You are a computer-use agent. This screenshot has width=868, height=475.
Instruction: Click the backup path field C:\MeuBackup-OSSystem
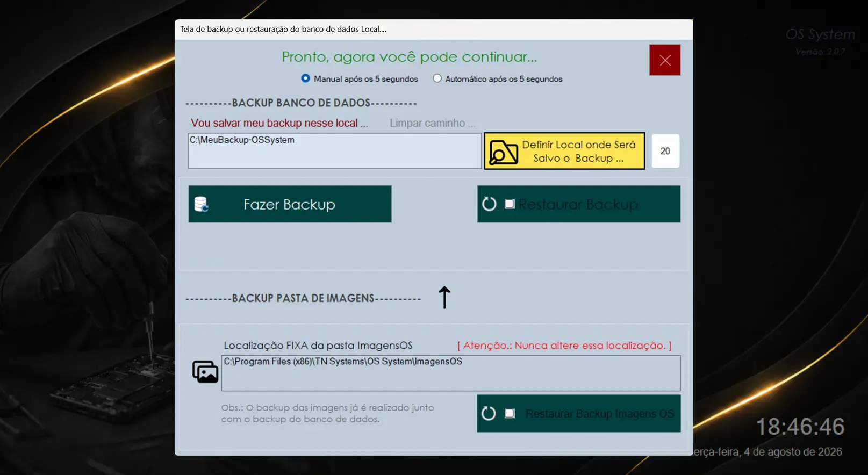(335, 151)
